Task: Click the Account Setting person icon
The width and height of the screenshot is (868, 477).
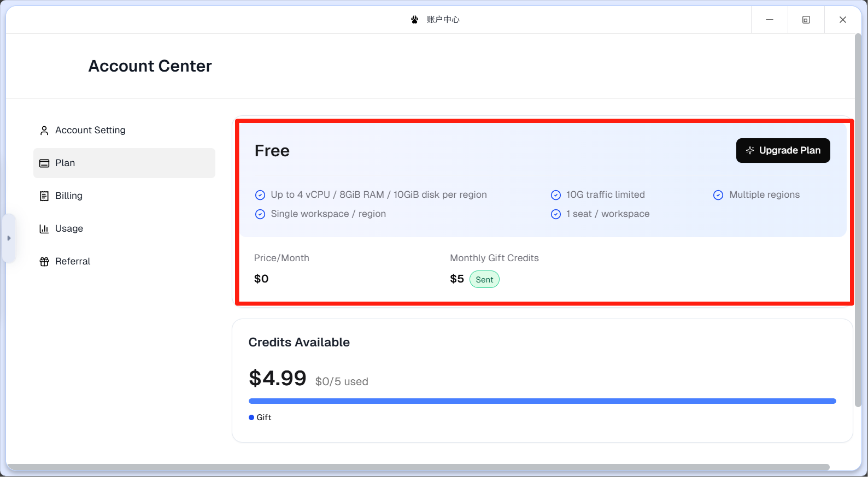Action: click(x=44, y=131)
